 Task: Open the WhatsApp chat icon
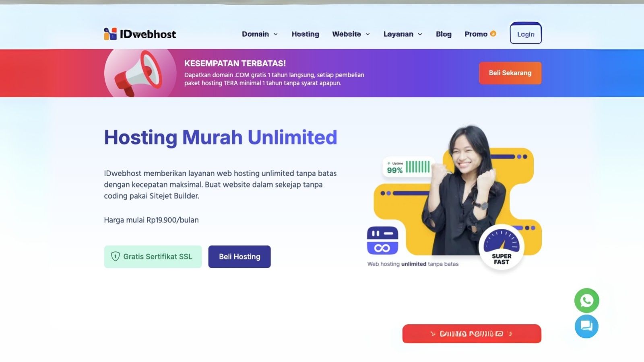[586, 300]
